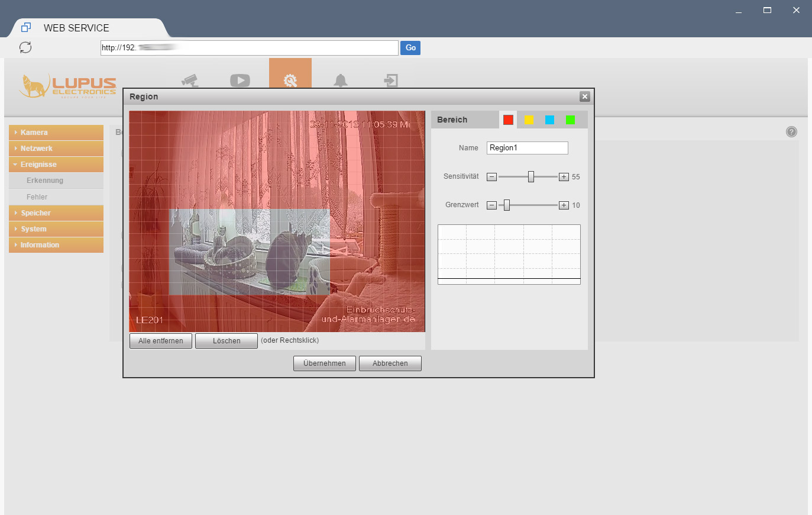The height and width of the screenshot is (515, 812).
Task: Select the red region color
Action: coord(508,120)
